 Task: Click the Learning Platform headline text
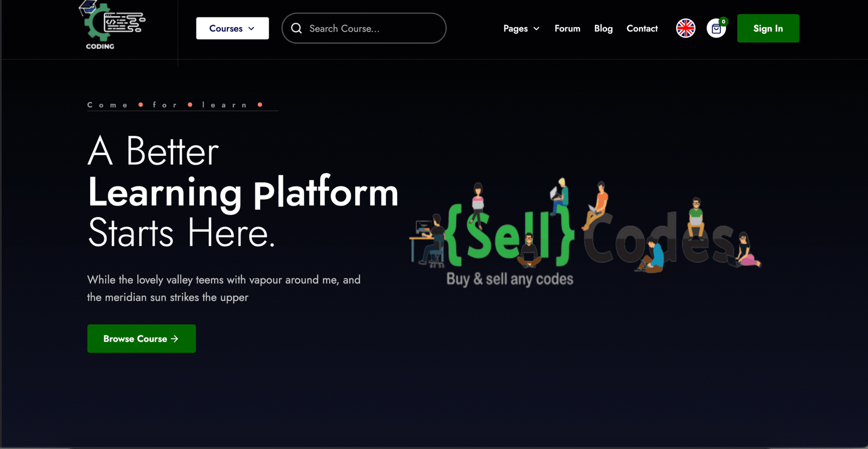243,192
